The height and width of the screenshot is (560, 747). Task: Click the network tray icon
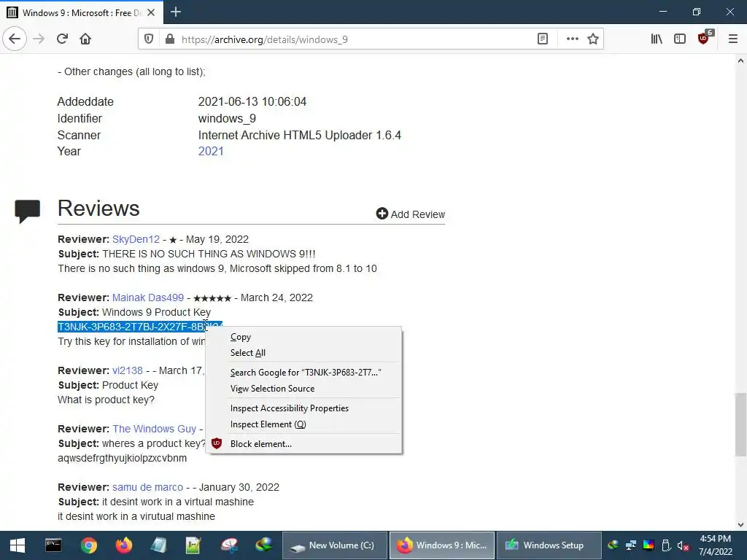coord(631,545)
